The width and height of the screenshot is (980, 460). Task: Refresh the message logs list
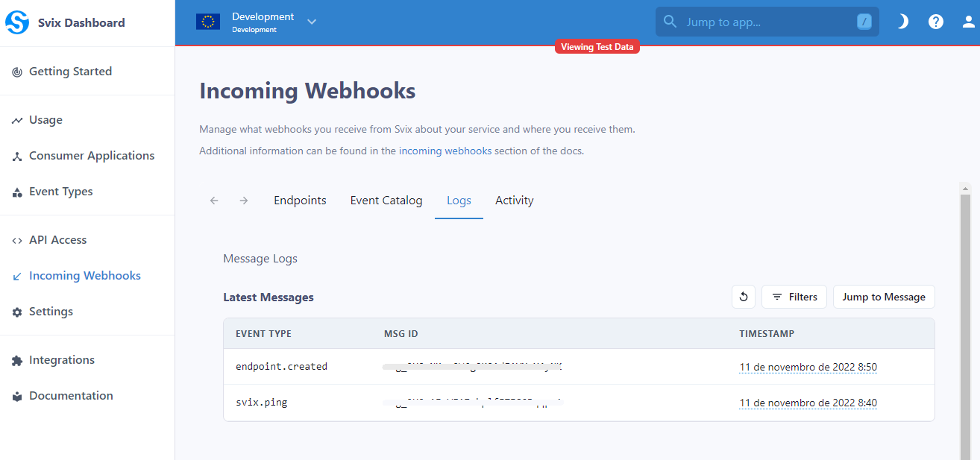(743, 296)
